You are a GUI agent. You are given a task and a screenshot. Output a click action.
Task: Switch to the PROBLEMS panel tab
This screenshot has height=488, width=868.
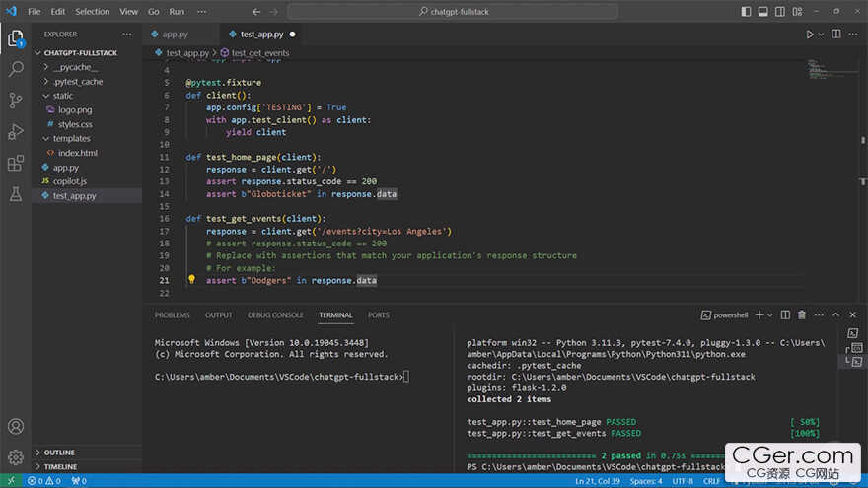click(173, 315)
